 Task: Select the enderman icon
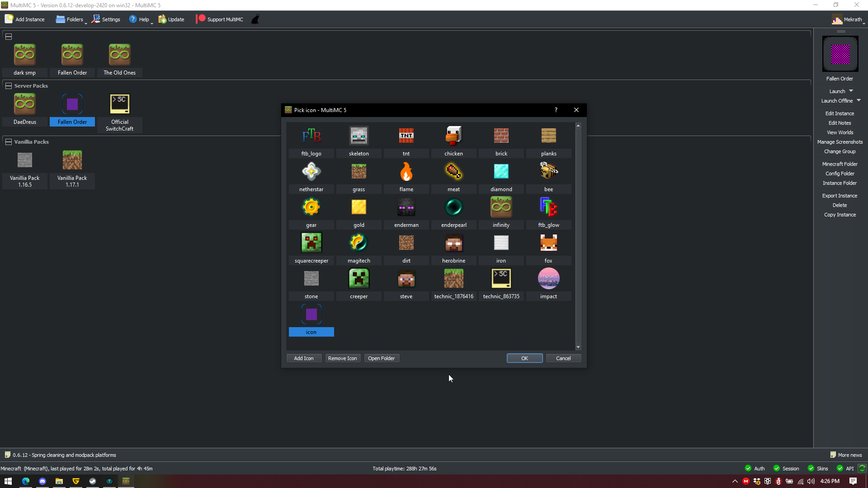pyautogui.click(x=406, y=207)
